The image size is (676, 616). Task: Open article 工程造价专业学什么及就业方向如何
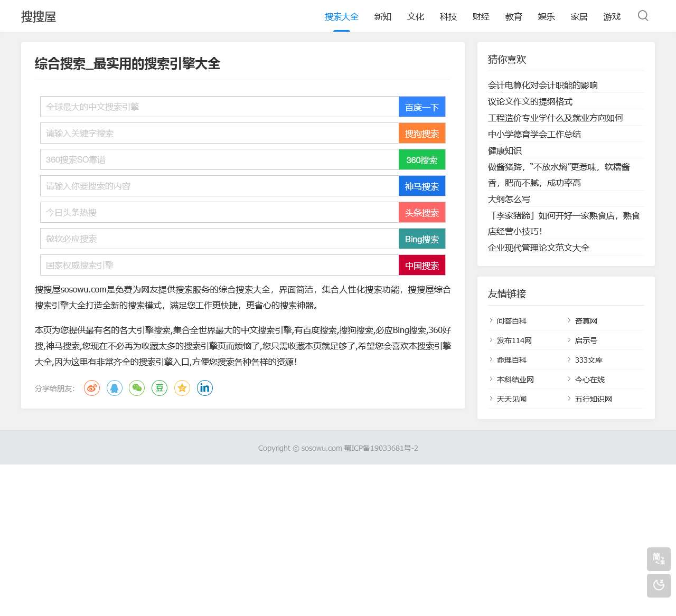click(556, 118)
